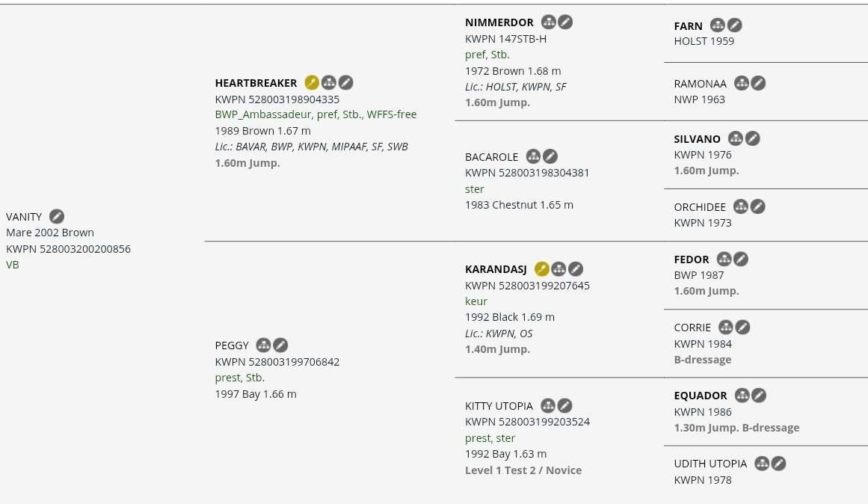Open pedigree tree icon for HEARTBREAKER
This screenshot has height=504, width=868.
pyautogui.click(x=328, y=82)
